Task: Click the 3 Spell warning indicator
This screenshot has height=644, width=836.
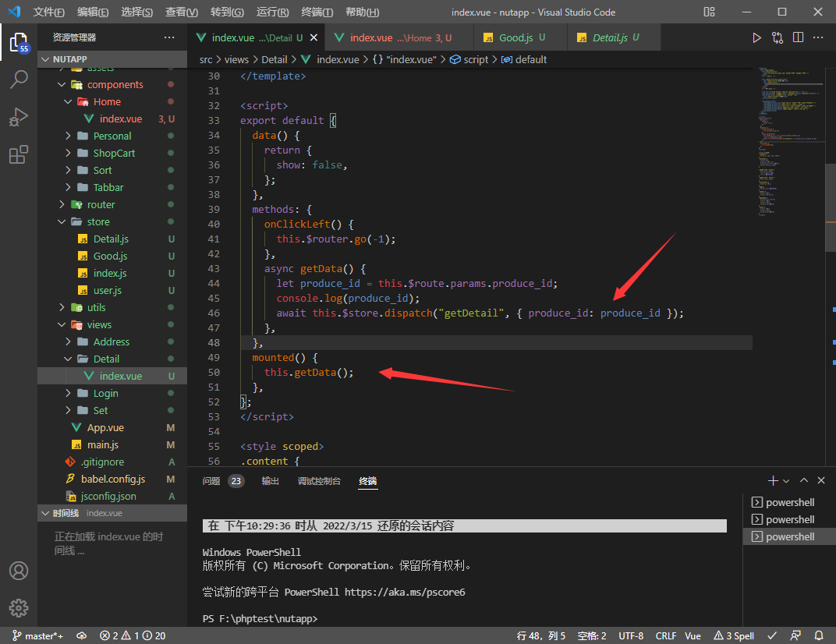Action: coord(734,635)
